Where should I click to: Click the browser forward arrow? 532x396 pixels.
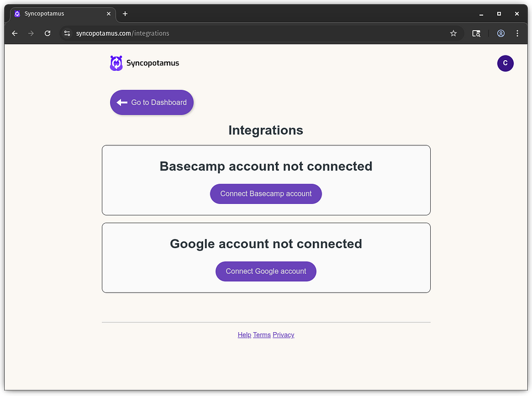(x=31, y=33)
